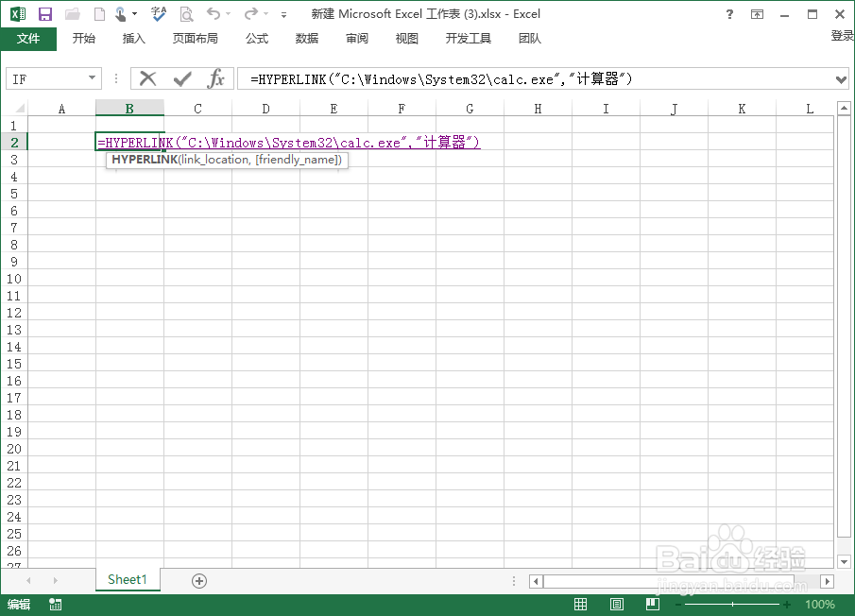Image resolution: width=855 pixels, height=616 pixels.
Task: Switch to the 数据 ribbon tab
Action: coord(307,38)
